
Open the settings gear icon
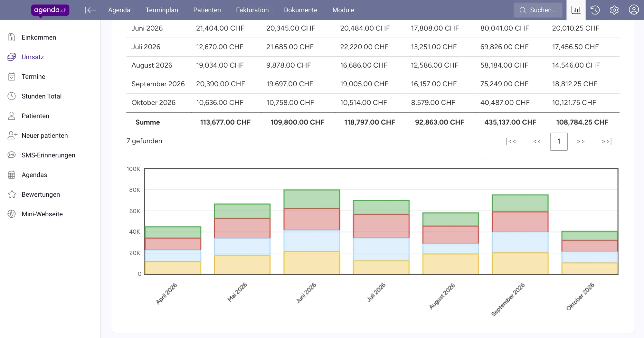(614, 10)
